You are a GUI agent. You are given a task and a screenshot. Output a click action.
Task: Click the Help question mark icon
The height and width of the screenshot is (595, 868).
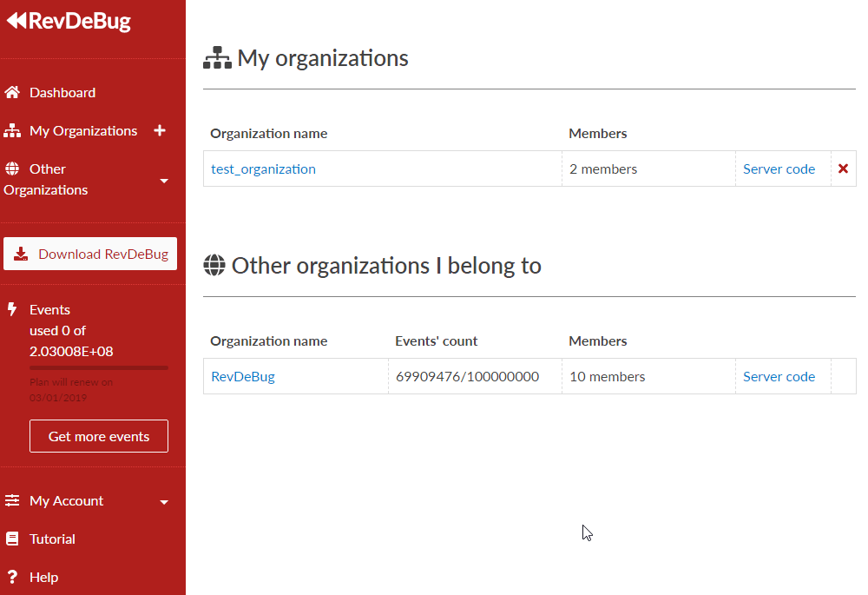(12, 578)
